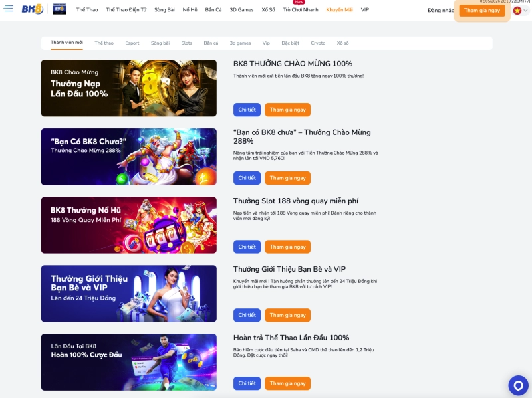Click the BK8 THƯỞNG CHÀO MỪNG 100% title
Image resolution: width=532 pixels, height=398 pixels.
click(293, 64)
